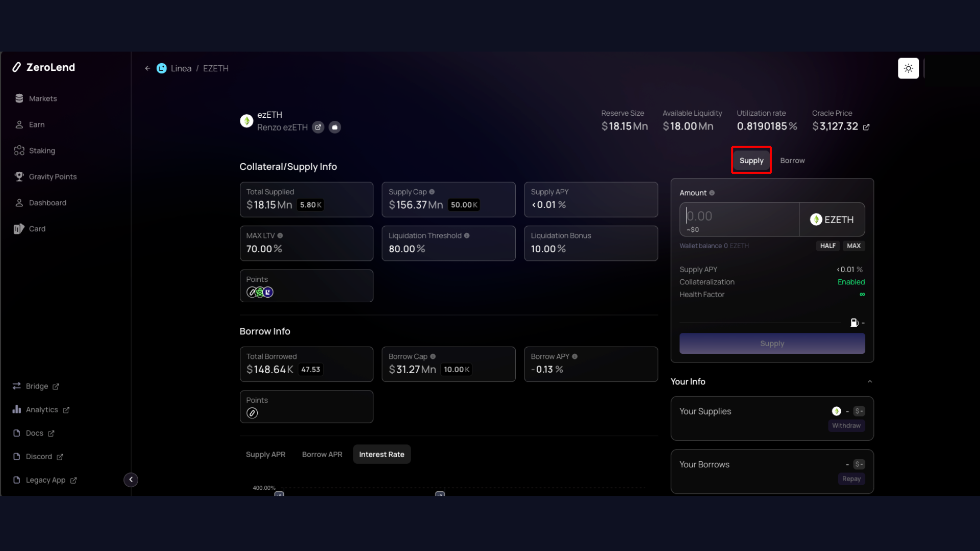Click the add-to-wallet icon next to Renzo ezETH
980x551 pixels.
click(335, 127)
